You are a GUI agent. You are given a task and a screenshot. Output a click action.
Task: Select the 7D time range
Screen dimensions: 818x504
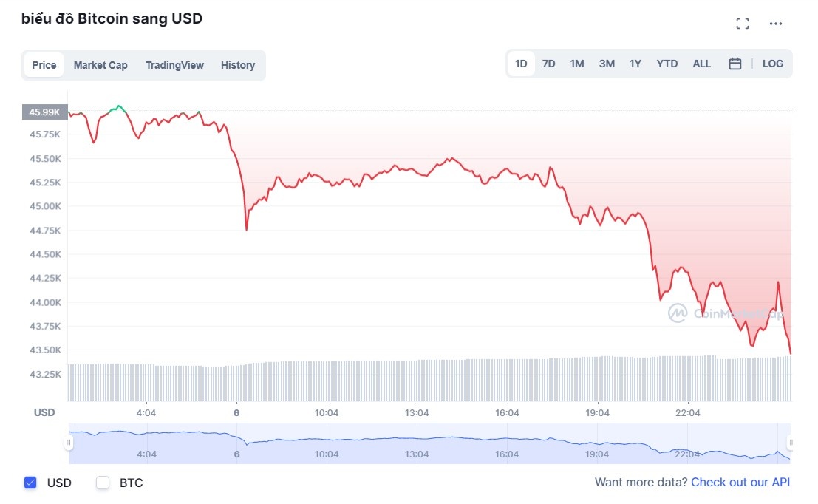548,64
